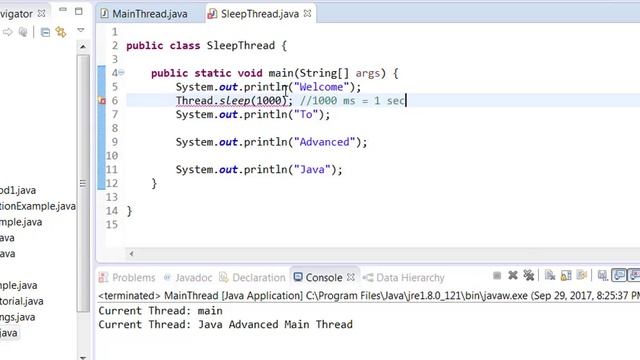Click the Pin Console icon
This screenshot has width=640, height=360.
point(603,276)
